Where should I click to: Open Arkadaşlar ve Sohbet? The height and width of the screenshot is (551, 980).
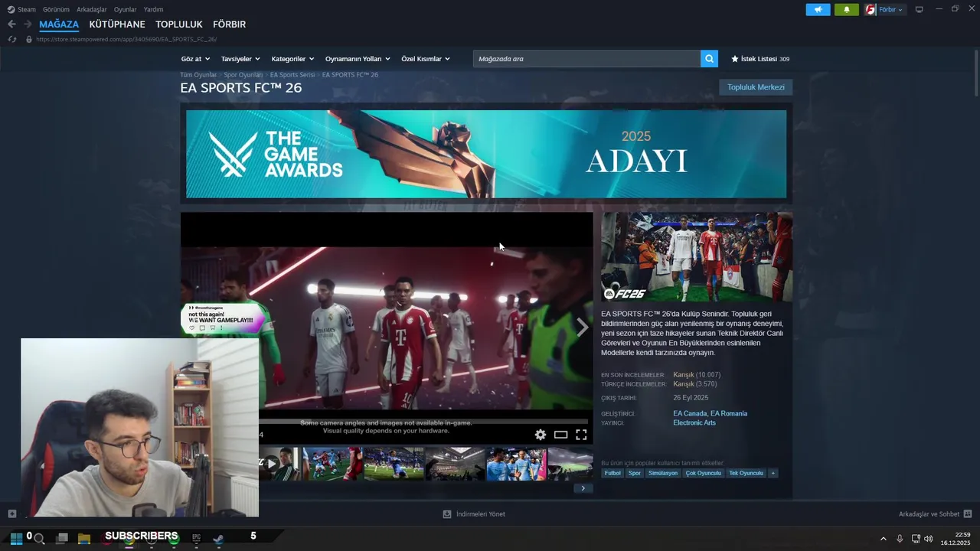point(929,514)
